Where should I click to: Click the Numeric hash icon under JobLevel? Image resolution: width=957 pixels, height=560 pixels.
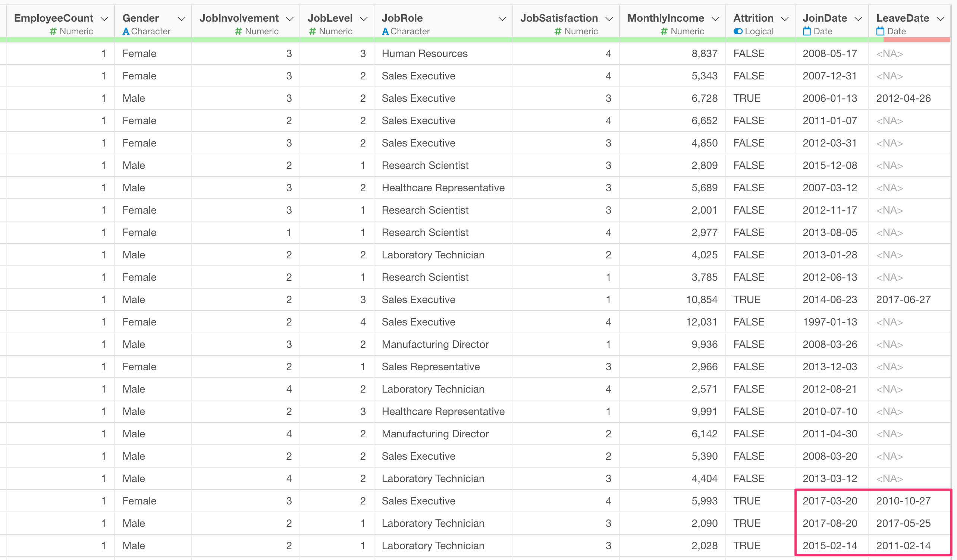(x=312, y=32)
